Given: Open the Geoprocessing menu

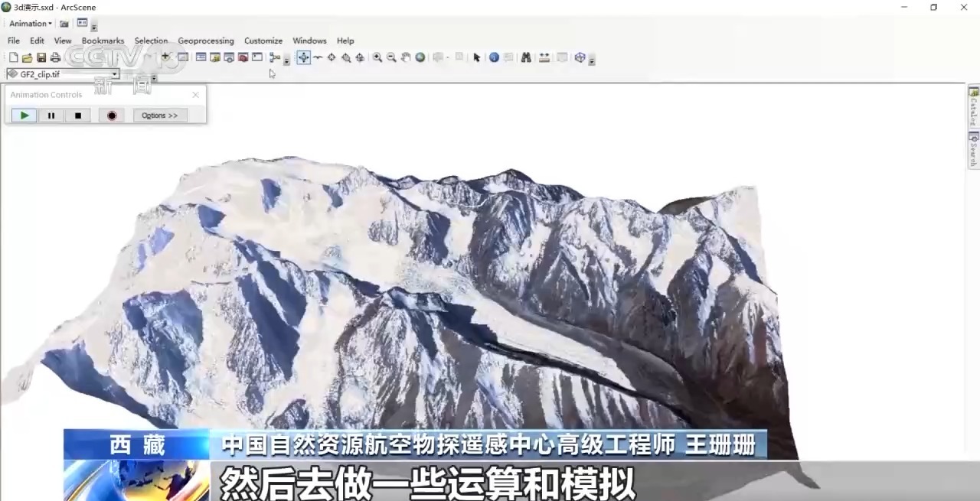Looking at the screenshot, I should 206,41.
